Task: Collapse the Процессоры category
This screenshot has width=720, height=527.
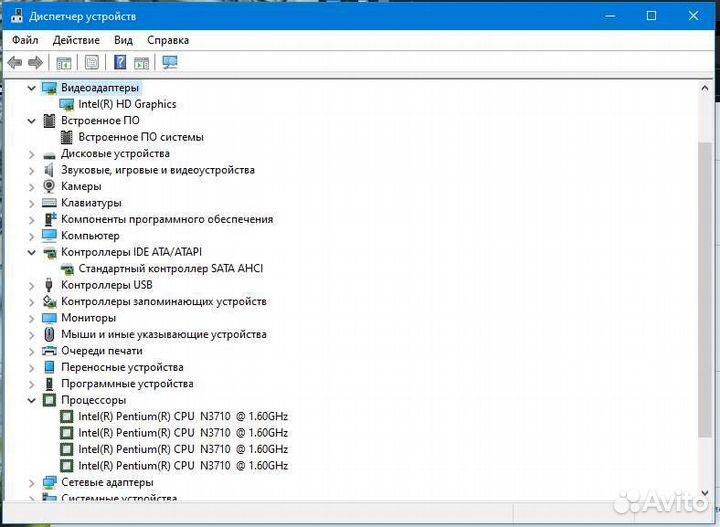Action: (x=32, y=400)
